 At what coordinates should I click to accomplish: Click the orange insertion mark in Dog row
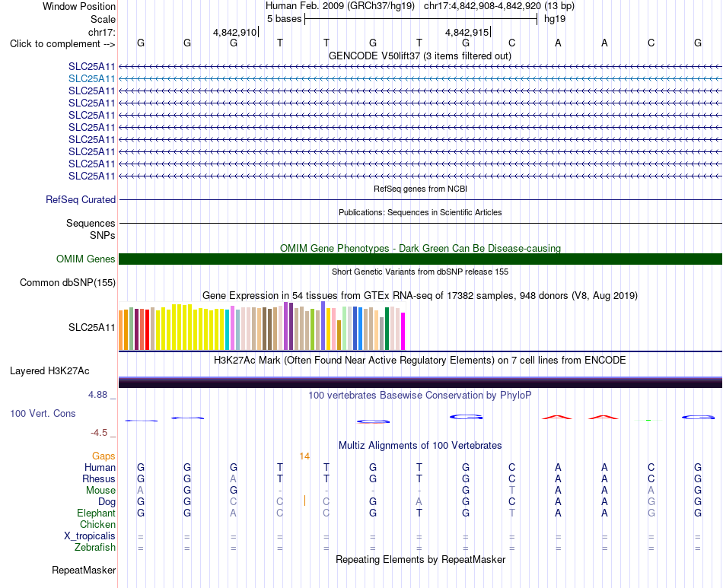pos(304,501)
